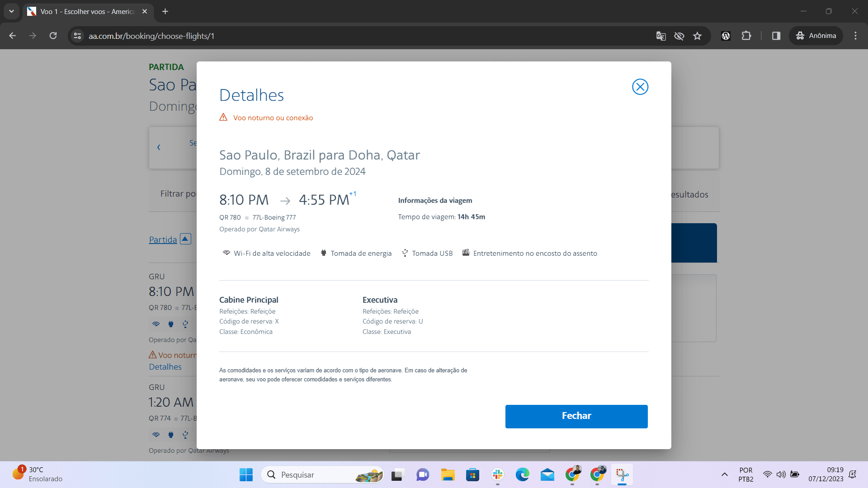Click the address bar URL field

[x=362, y=36]
